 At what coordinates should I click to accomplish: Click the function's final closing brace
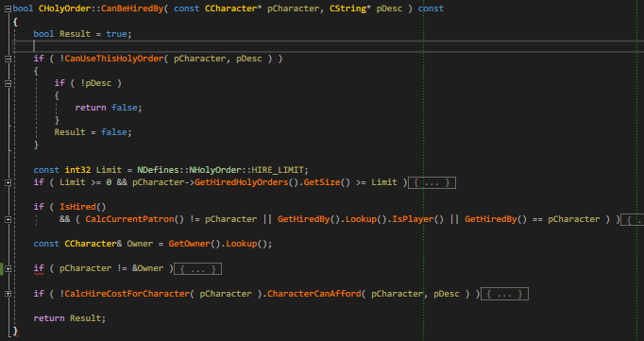(15, 331)
